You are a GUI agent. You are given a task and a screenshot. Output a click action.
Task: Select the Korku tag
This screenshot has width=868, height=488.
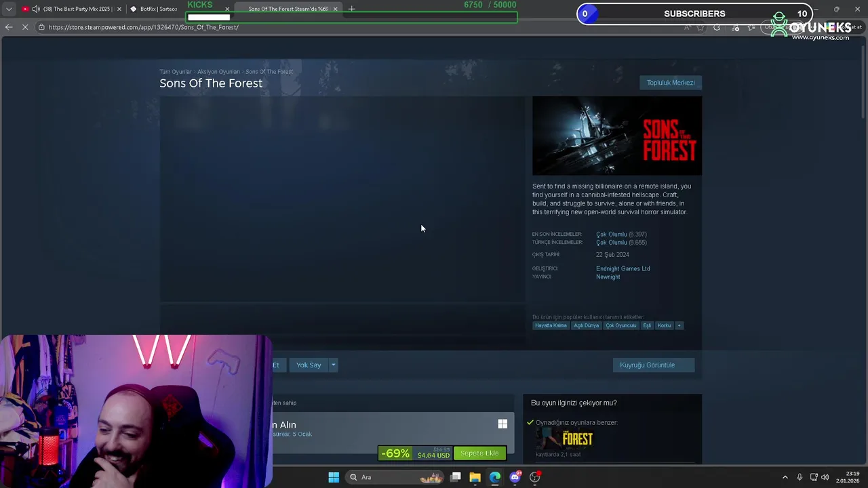click(x=664, y=325)
